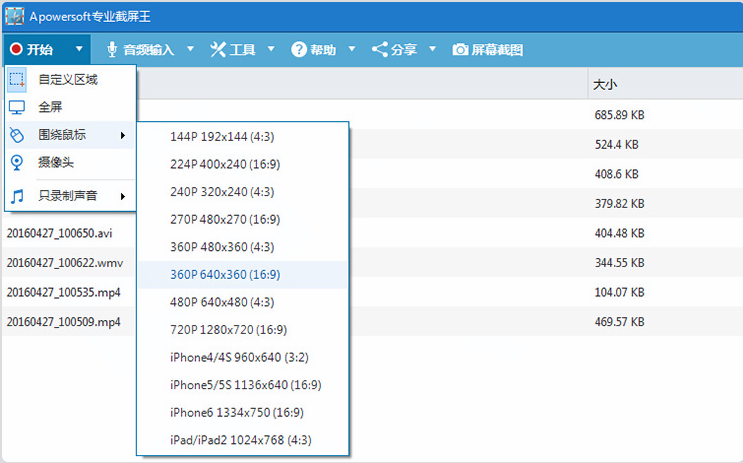Click the 屏幕截图 toolbar button

488,49
